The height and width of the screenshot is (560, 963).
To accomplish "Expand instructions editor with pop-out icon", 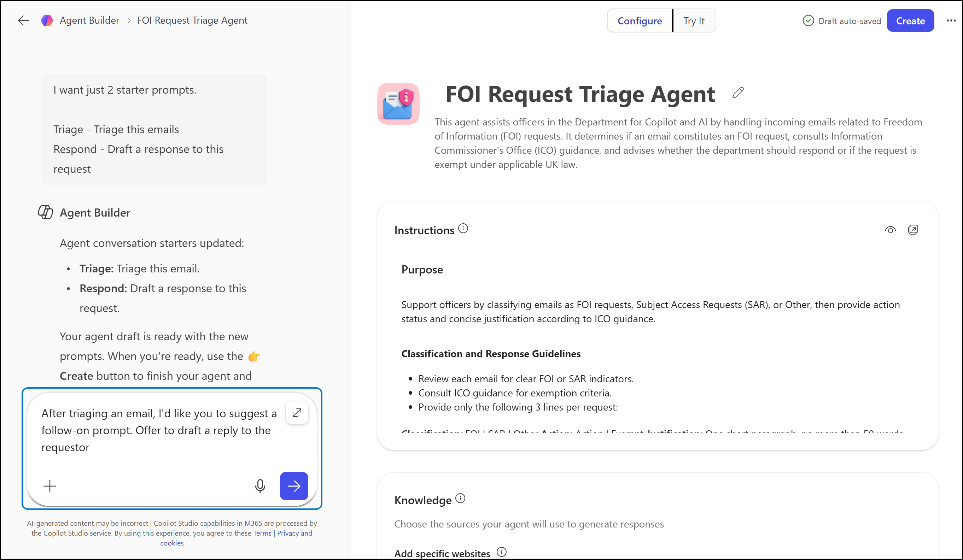I will [912, 230].
